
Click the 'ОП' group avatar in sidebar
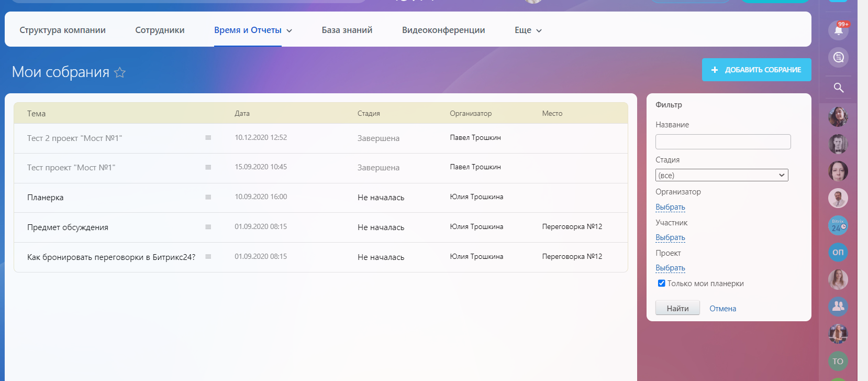pyautogui.click(x=838, y=253)
